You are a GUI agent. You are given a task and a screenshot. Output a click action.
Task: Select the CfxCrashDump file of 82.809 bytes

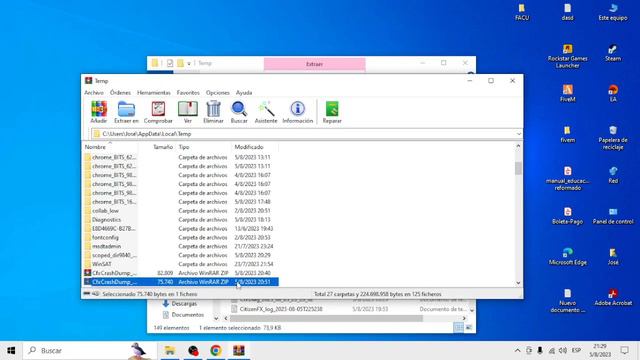coord(181,273)
